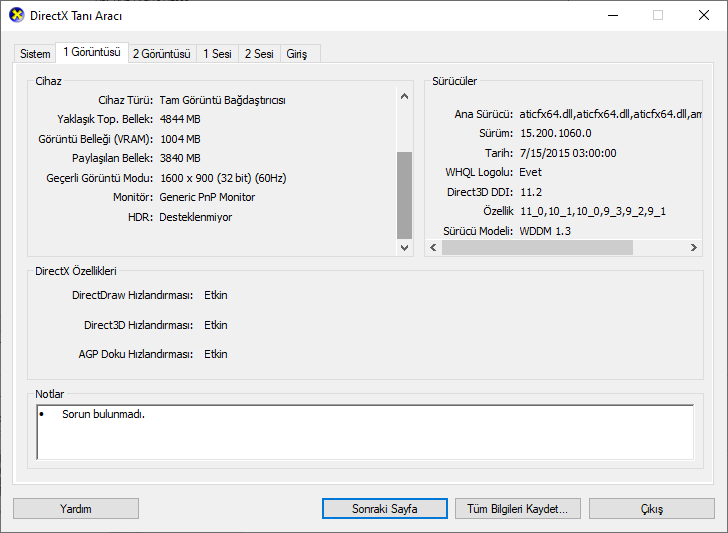
Task: Click the 'aticfx64.dll' main driver value
Action: [611, 114]
